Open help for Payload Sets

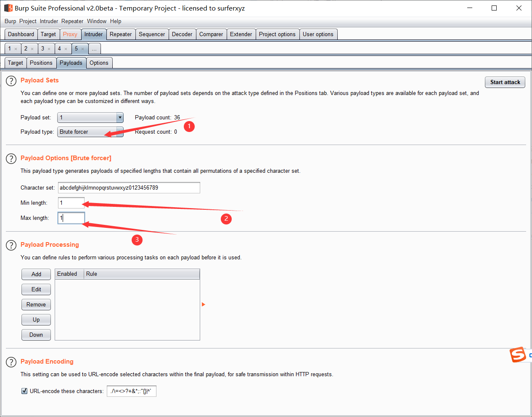point(11,81)
